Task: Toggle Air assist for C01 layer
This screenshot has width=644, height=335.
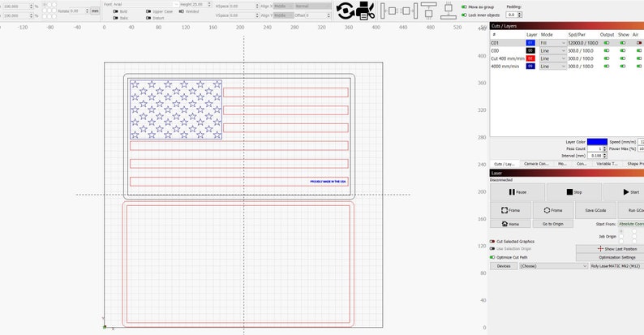Action: click(x=639, y=43)
